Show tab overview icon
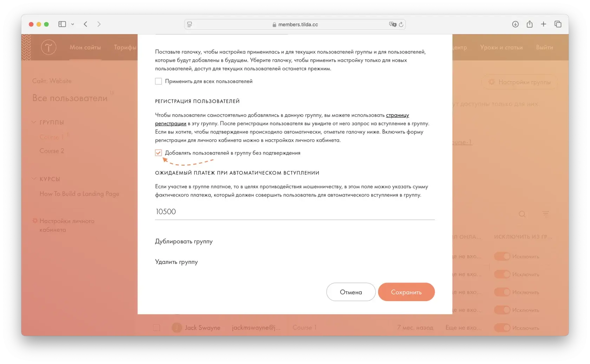Viewport: 590px width, 364px height. pos(558,24)
